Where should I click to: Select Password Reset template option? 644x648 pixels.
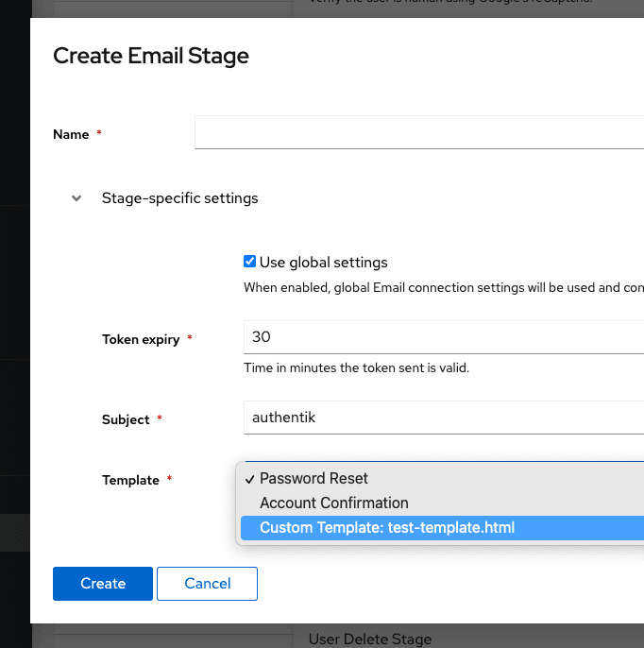tap(314, 478)
